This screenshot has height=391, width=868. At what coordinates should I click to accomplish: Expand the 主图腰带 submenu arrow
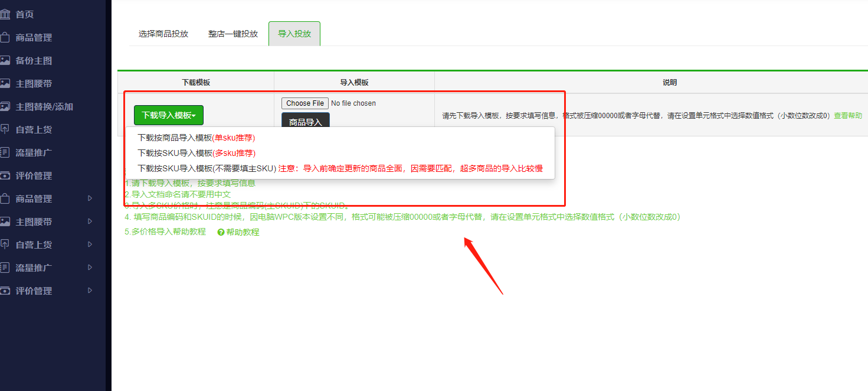tap(90, 221)
